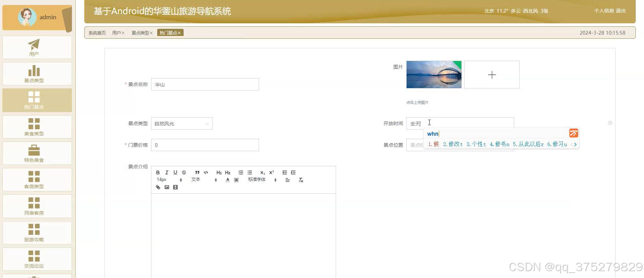The width and height of the screenshot is (644, 278).
Task: Open 用户 in the sidebar
Action: pos(37,47)
